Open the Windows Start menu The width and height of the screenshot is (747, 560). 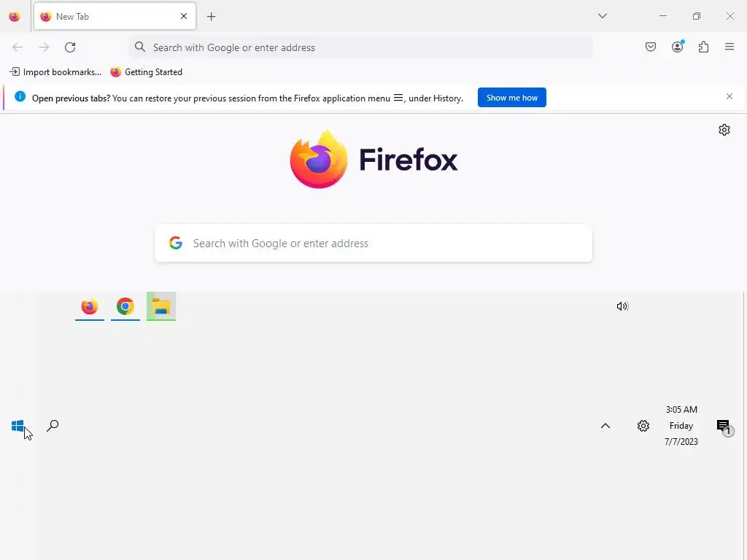click(18, 426)
